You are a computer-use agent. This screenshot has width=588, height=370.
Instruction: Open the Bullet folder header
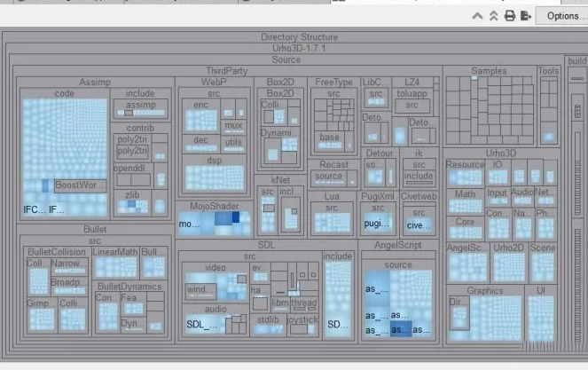click(95, 229)
